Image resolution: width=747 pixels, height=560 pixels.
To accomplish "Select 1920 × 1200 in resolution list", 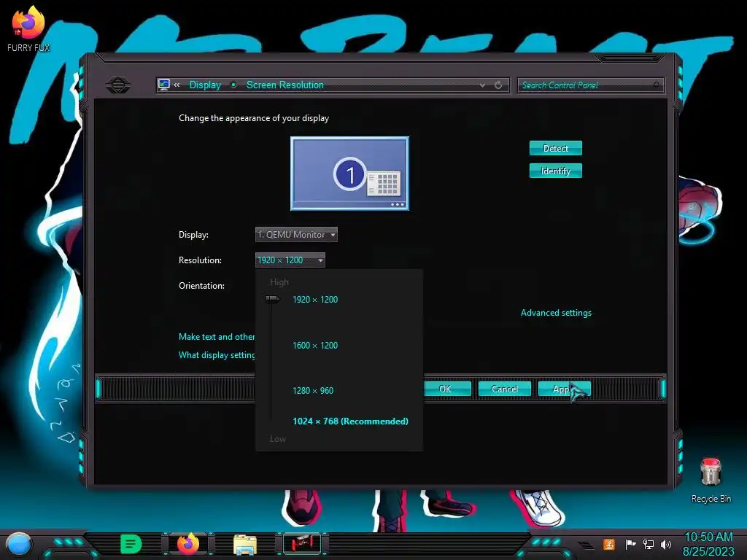I will pos(315,300).
